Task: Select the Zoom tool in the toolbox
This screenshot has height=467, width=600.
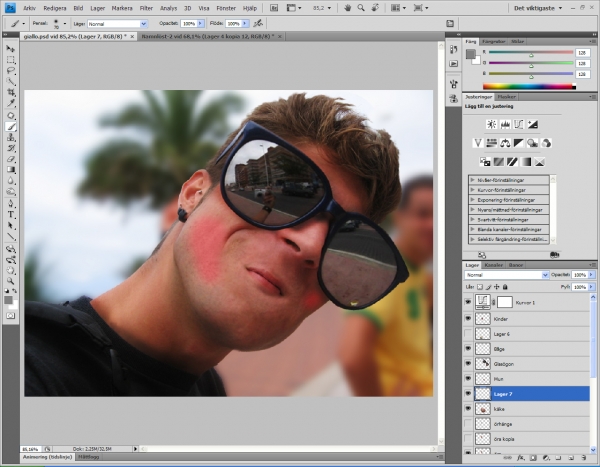Action: (x=11, y=281)
